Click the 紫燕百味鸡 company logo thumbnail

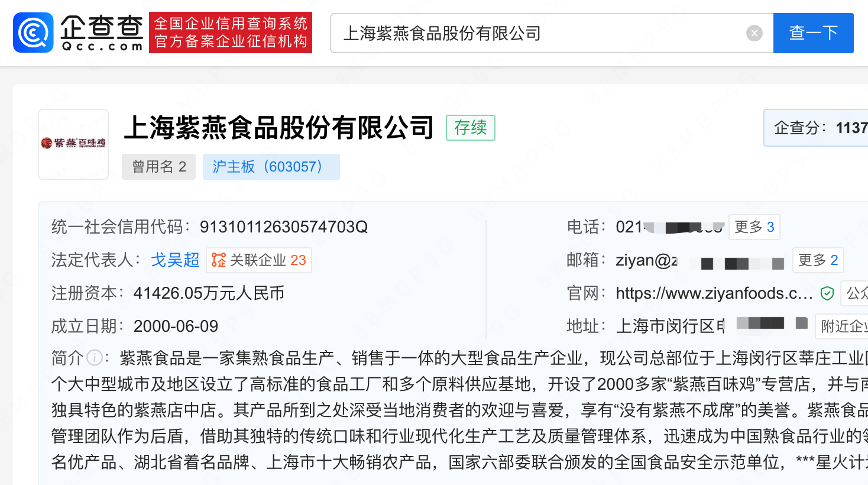coord(73,144)
